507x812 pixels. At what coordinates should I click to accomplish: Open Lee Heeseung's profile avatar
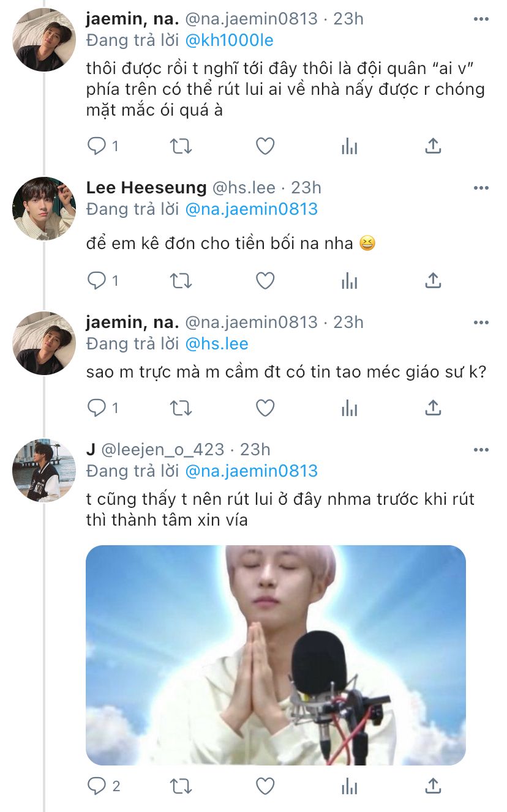44,208
